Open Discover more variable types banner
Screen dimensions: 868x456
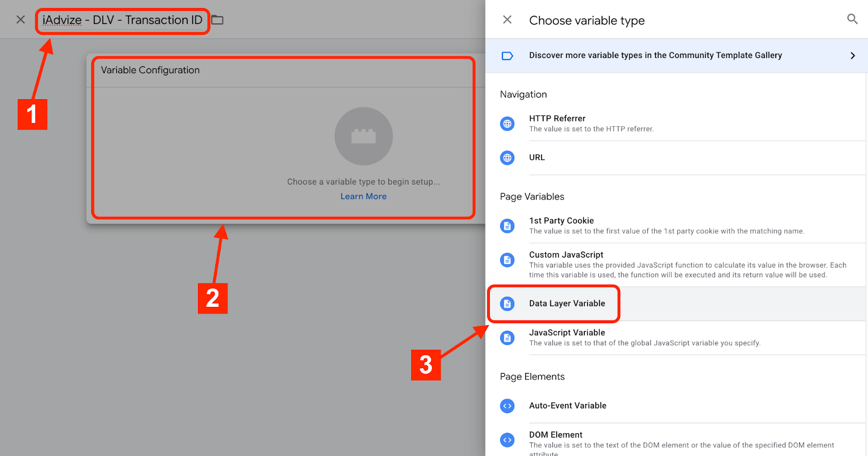(x=655, y=55)
